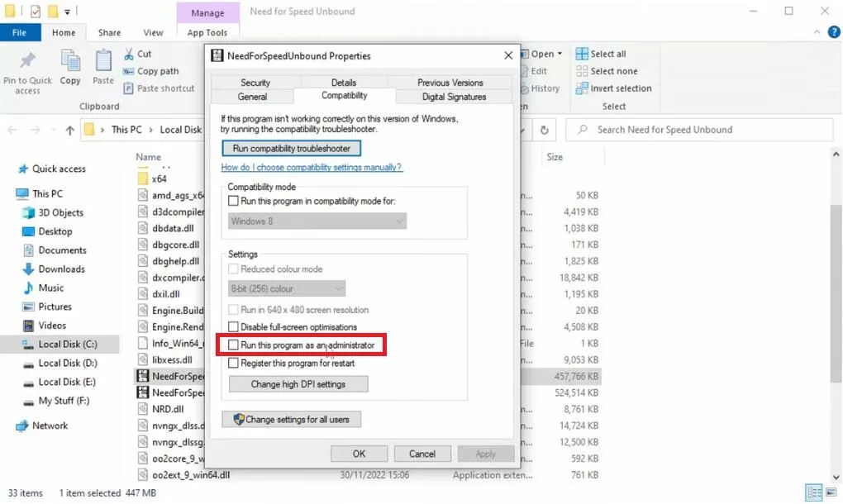
Task: Click the Paste clipboard icon
Action: point(103,62)
